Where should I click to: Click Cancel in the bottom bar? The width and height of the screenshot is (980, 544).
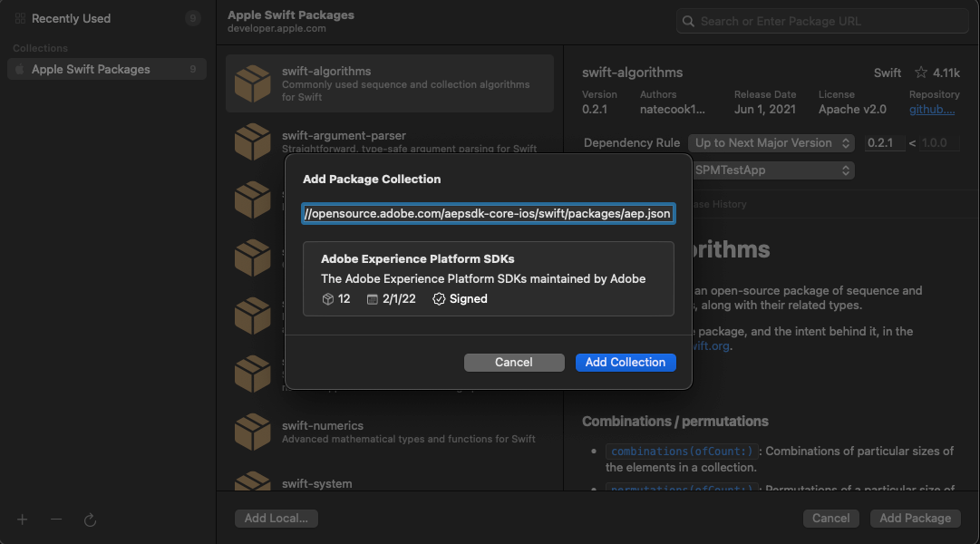tap(830, 519)
